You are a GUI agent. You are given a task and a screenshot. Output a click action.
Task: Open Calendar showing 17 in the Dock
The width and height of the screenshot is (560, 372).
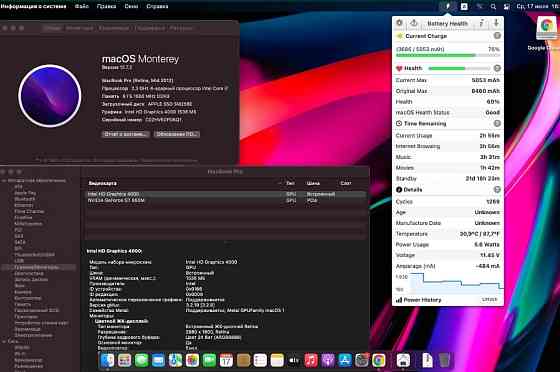226,360
